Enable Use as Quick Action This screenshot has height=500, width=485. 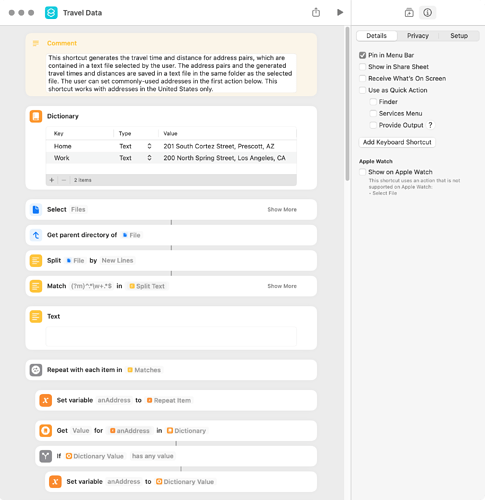[x=363, y=90]
